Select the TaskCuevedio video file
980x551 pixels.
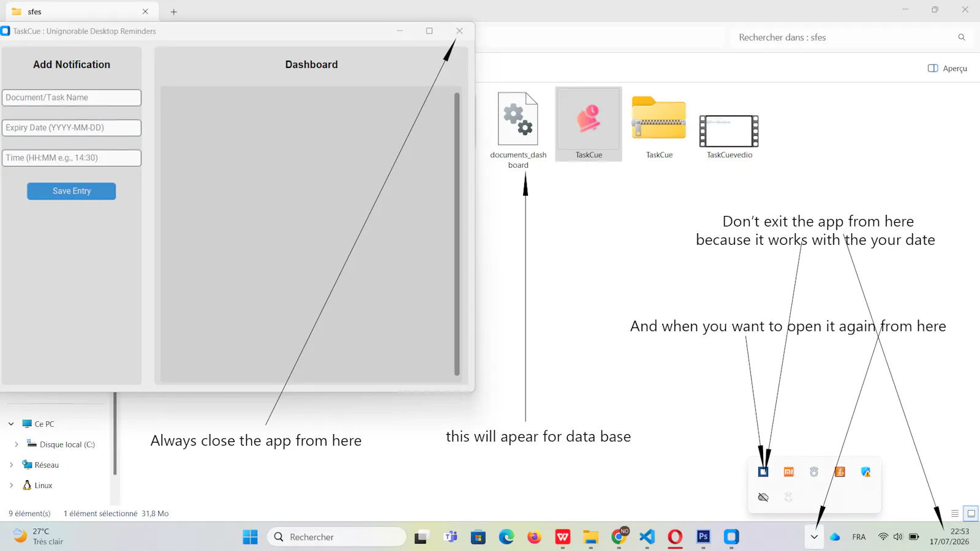point(729,136)
